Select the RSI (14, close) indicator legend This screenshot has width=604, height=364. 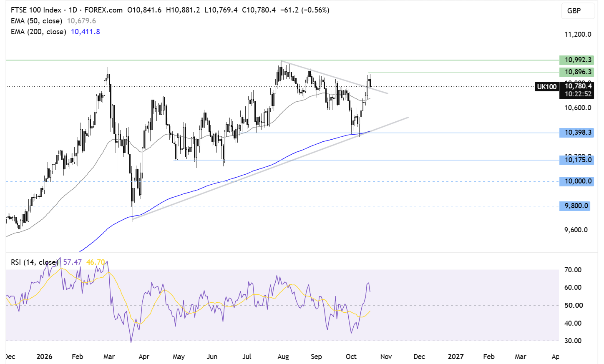(x=34, y=262)
